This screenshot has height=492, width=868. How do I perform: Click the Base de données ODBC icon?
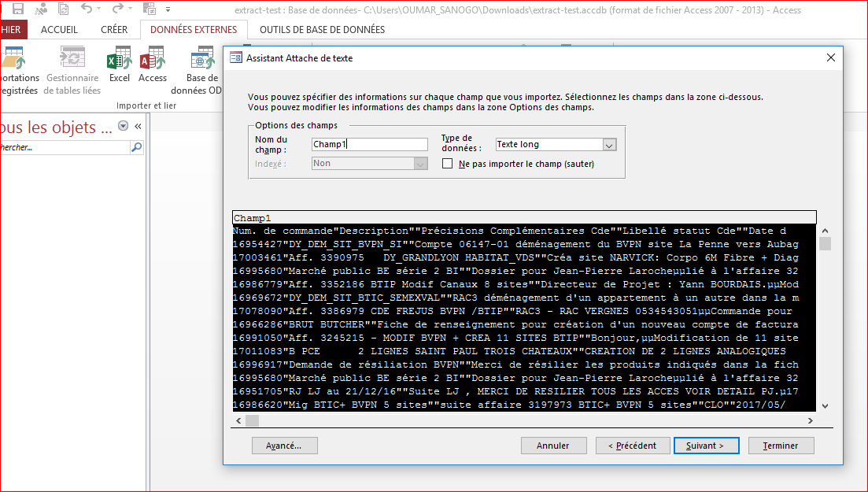click(x=202, y=57)
